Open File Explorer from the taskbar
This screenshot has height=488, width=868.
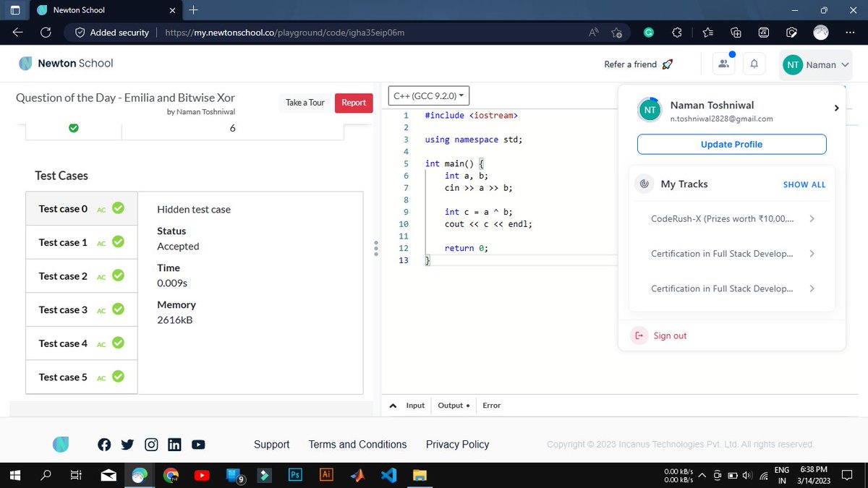tap(420, 475)
